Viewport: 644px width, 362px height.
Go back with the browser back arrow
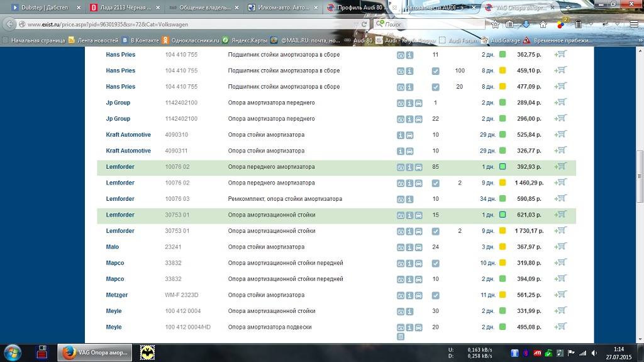9,25
